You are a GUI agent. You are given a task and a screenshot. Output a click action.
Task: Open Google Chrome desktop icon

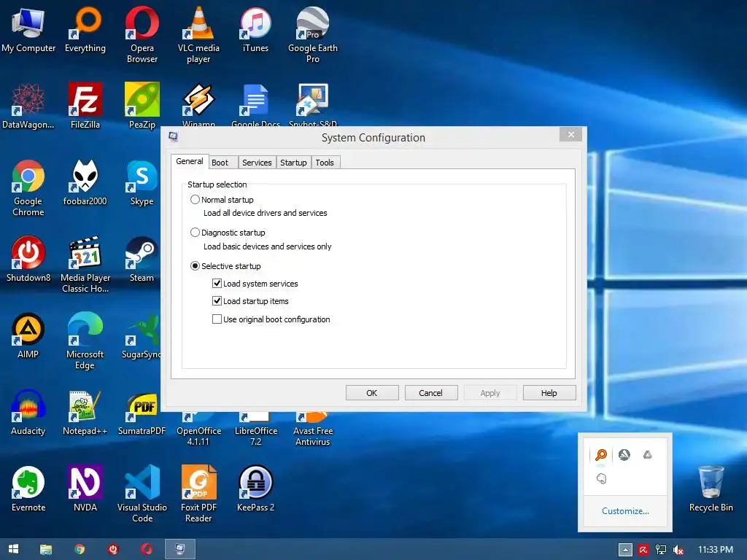[x=28, y=187]
